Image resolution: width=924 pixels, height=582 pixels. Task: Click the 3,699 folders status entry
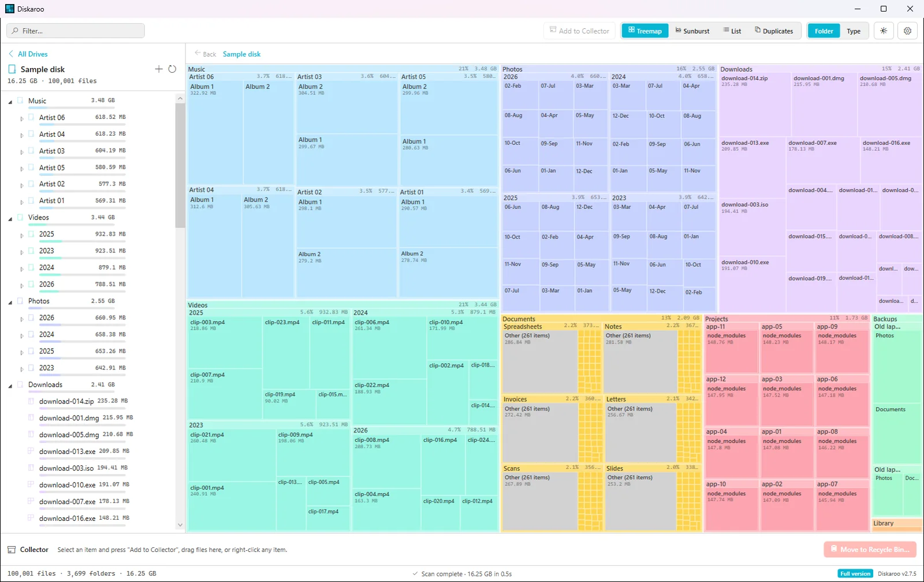[91, 573]
